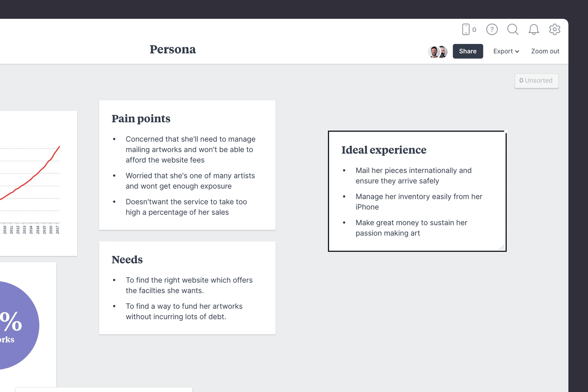
Task: Click the search magnifier icon
Action: 513,29
